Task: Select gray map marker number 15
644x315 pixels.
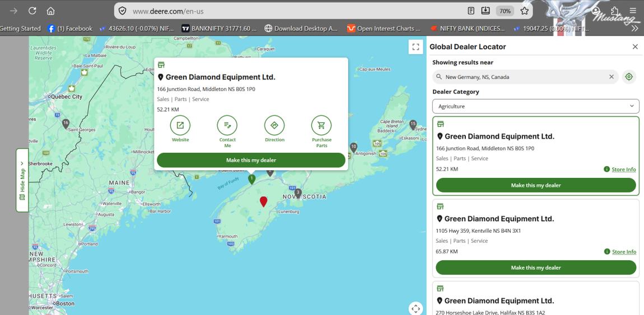Action: coord(413,124)
